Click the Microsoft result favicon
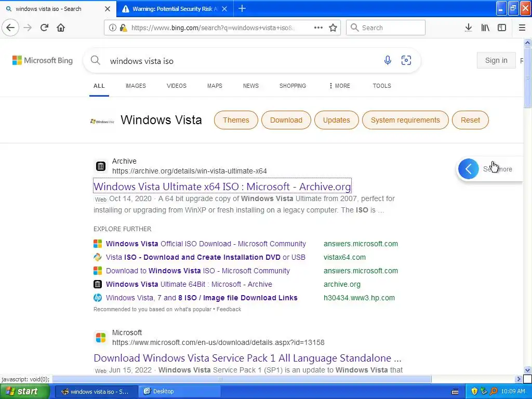 pyautogui.click(x=100, y=338)
